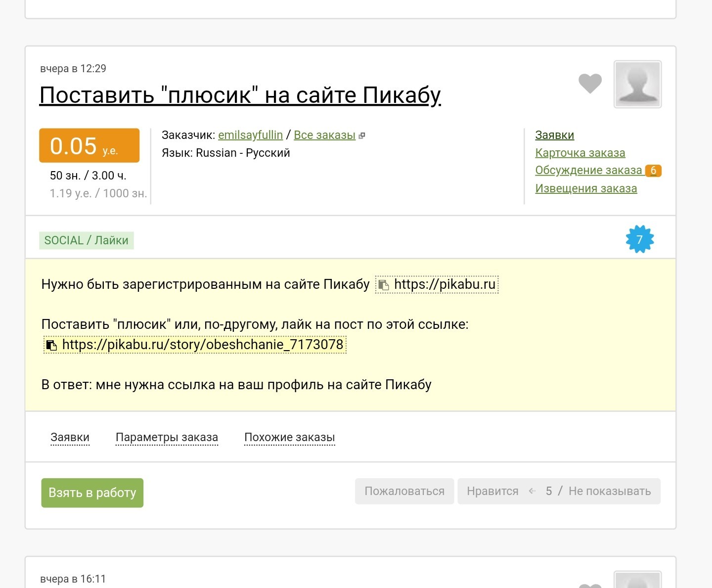Select the SOCIAL / Лайки category tag
Image resolution: width=712 pixels, height=588 pixels.
pos(87,240)
